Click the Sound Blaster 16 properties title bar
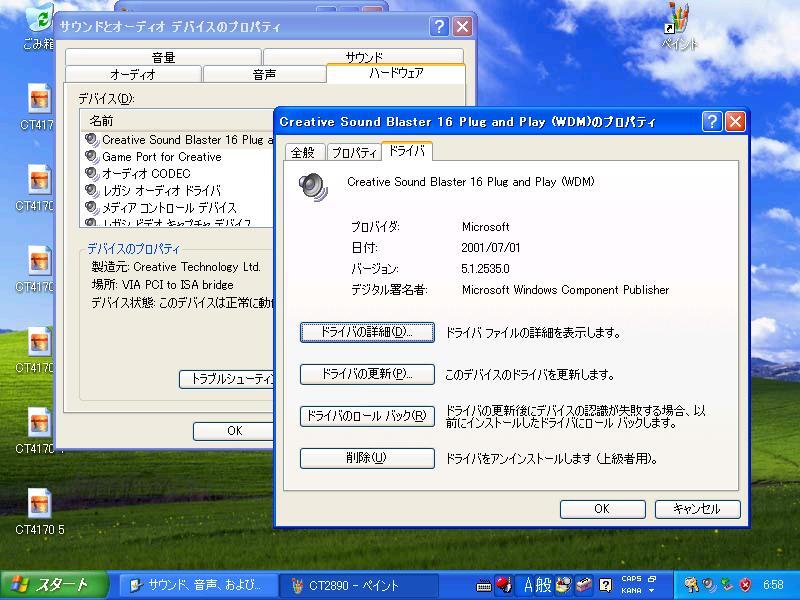This screenshot has height=600, width=800. pos(487,122)
